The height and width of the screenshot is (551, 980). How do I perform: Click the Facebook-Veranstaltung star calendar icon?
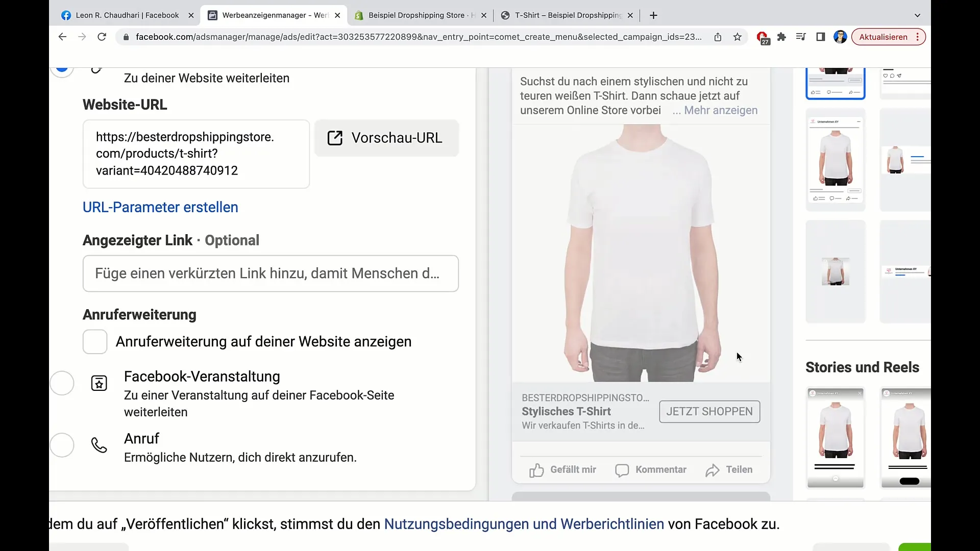[99, 383]
